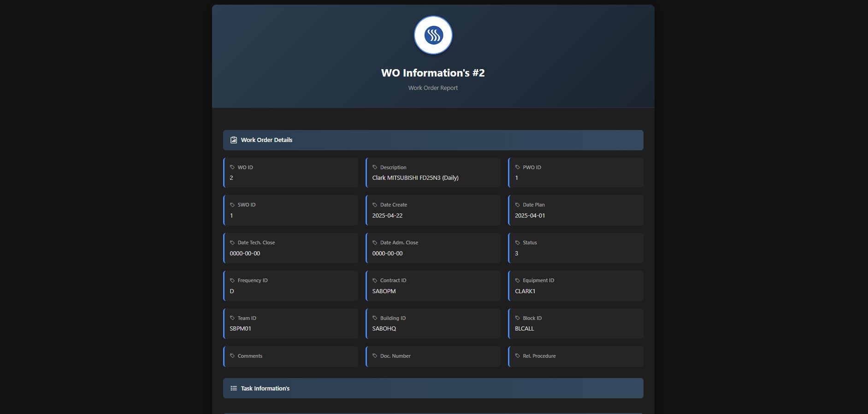
Task: Click the clipboard icon beside Work Order Details
Action: click(234, 140)
